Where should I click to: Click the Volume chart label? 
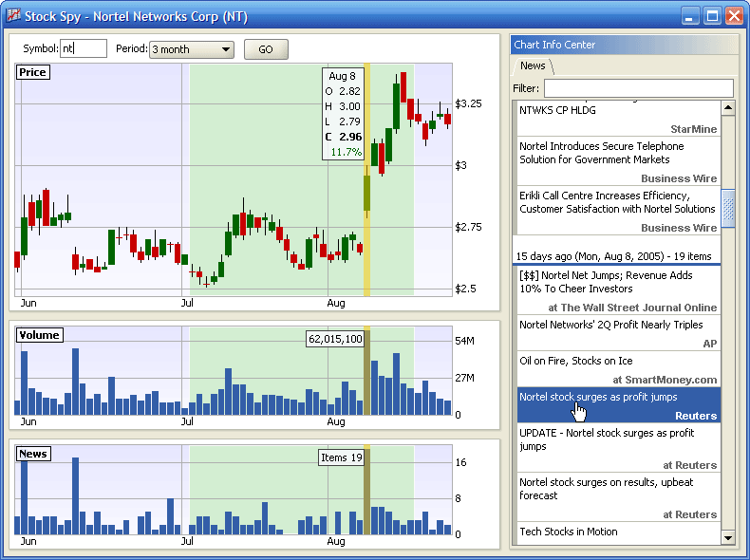click(39, 335)
